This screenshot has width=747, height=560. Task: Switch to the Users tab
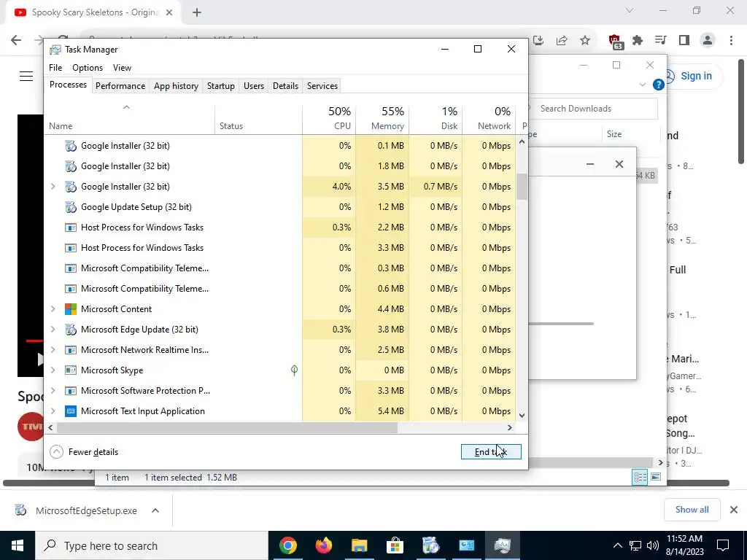coord(253,86)
